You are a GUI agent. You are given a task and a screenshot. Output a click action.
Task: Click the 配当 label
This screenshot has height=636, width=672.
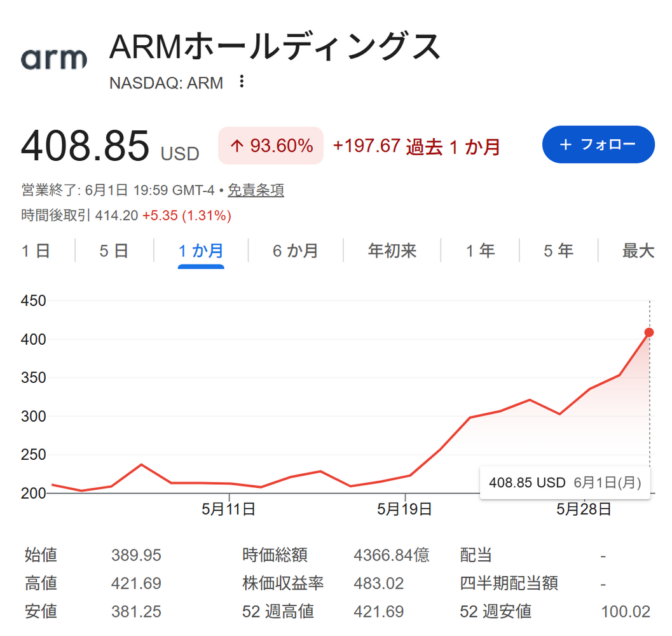tap(476, 555)
